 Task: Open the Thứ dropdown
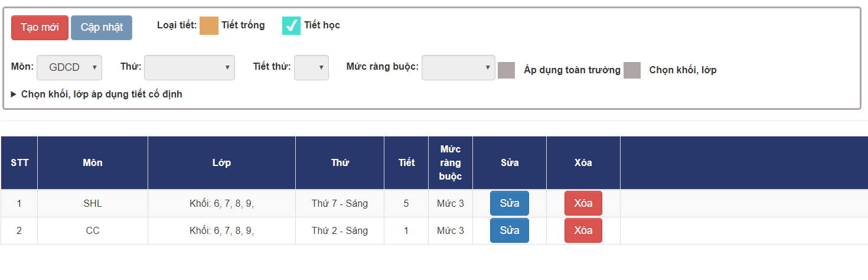point(190,67)
